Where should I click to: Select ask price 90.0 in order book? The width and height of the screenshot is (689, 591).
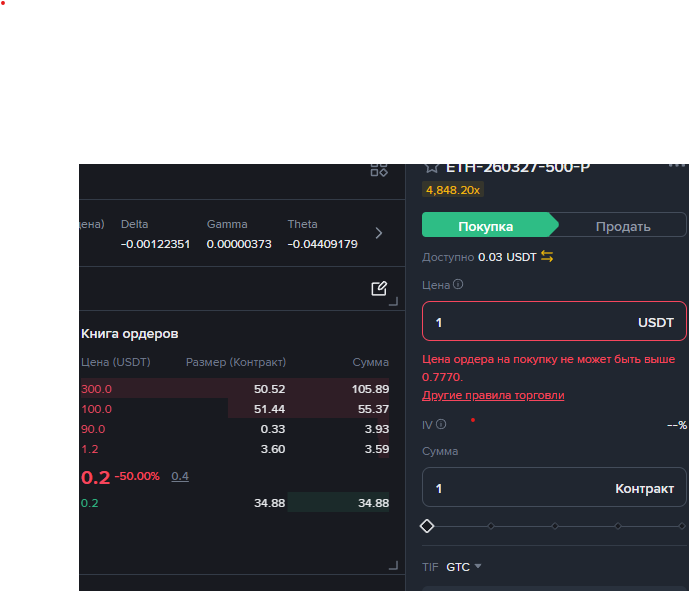93,429
